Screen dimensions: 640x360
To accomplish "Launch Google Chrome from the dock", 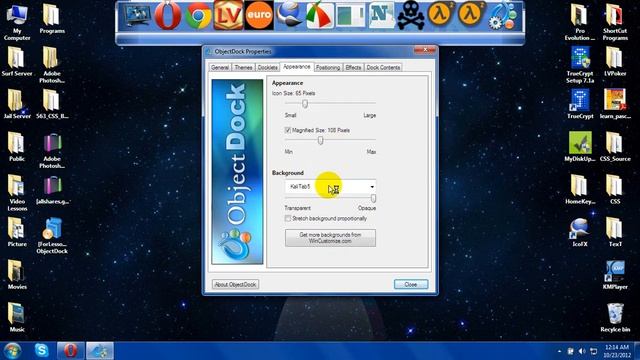I will click(198, 16).
